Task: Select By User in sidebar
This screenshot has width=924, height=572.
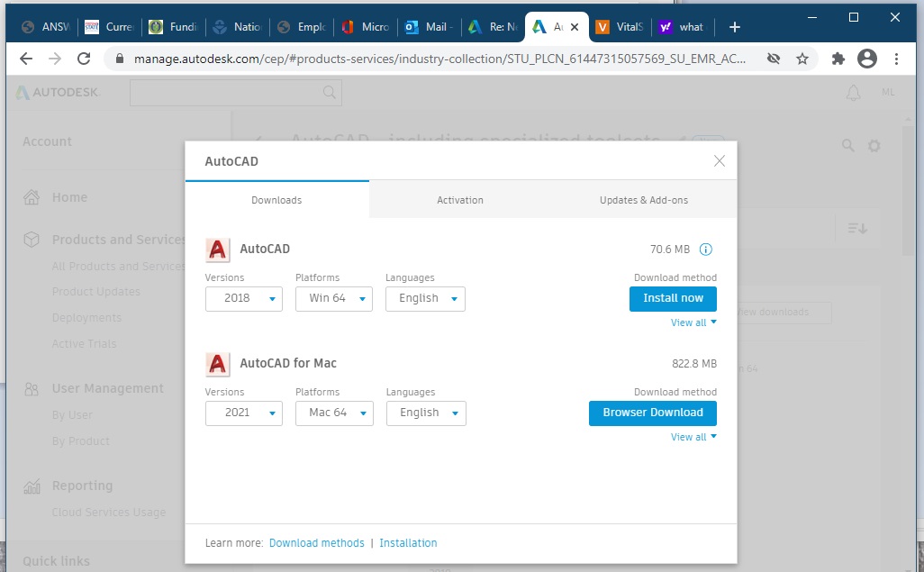Action: click(x=72, y=414)
